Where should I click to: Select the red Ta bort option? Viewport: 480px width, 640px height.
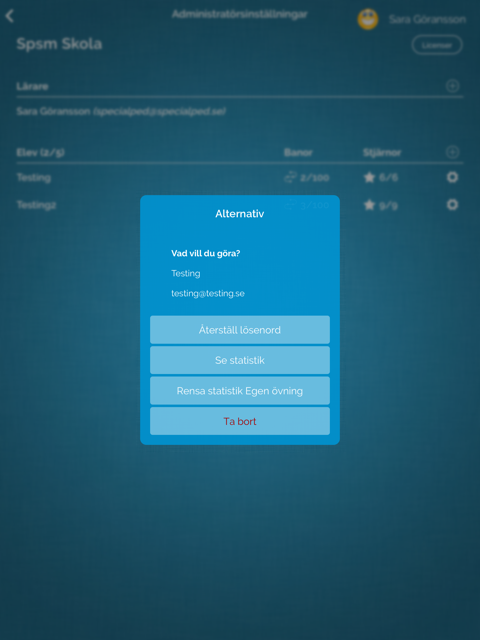tap(240, 421)
